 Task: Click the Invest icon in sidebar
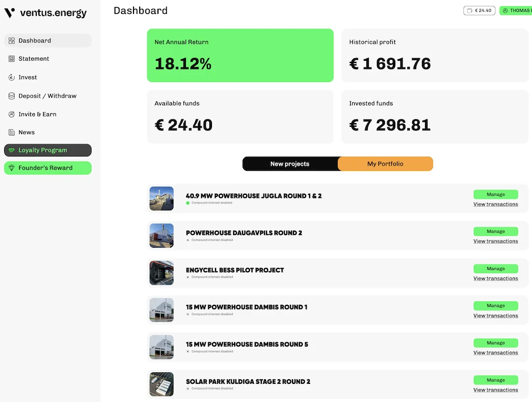point(11,77)
